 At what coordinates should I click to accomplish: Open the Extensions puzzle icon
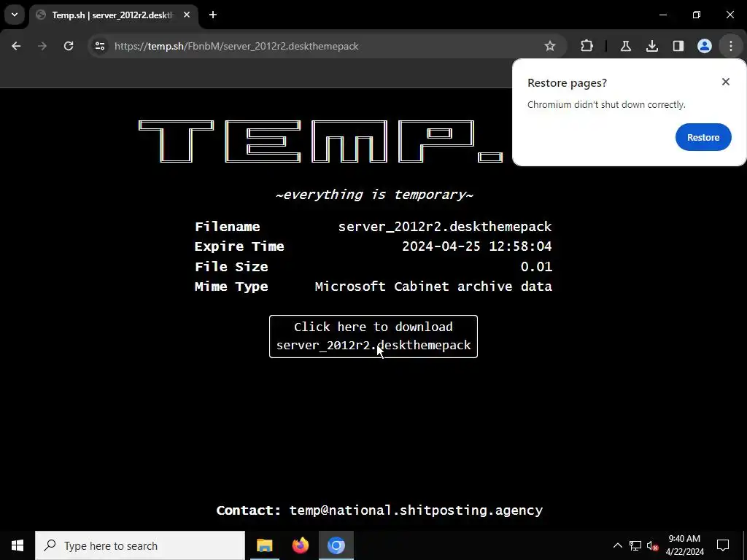tap(587, 46)
